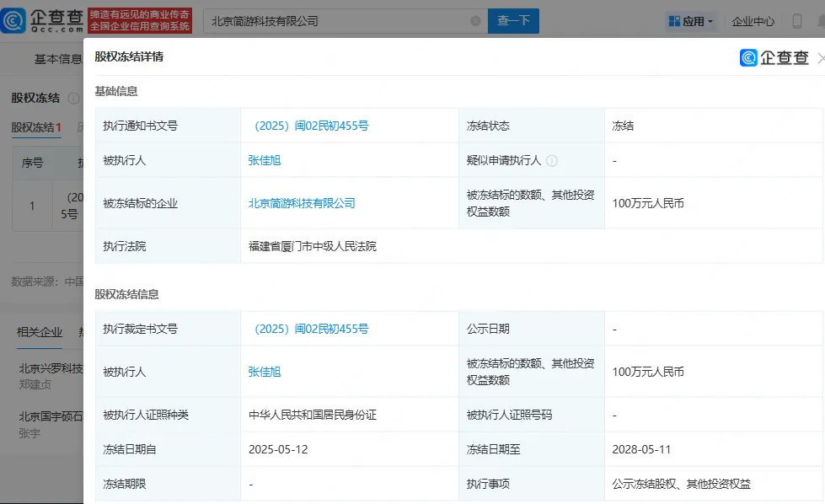
Task: Switch to the 基本信息 tab
Action: 58,60
